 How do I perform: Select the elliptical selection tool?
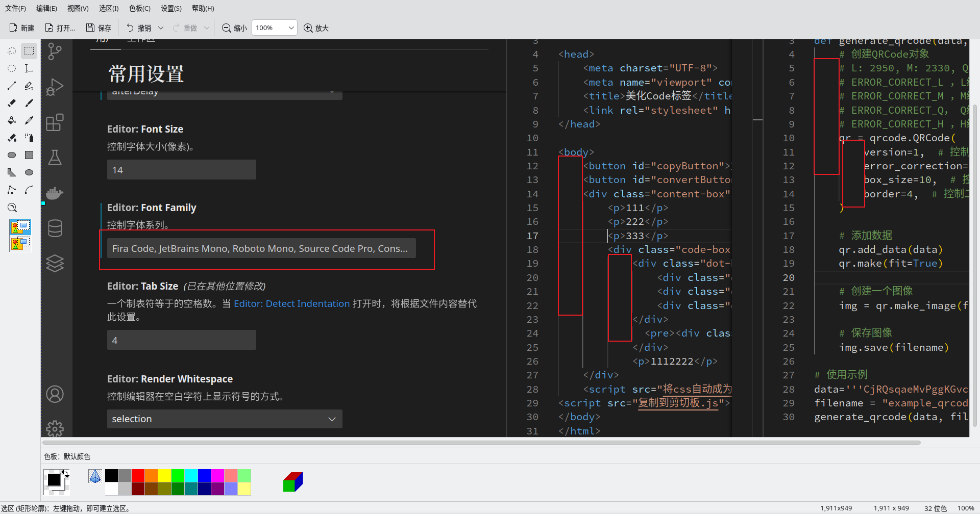12,68
